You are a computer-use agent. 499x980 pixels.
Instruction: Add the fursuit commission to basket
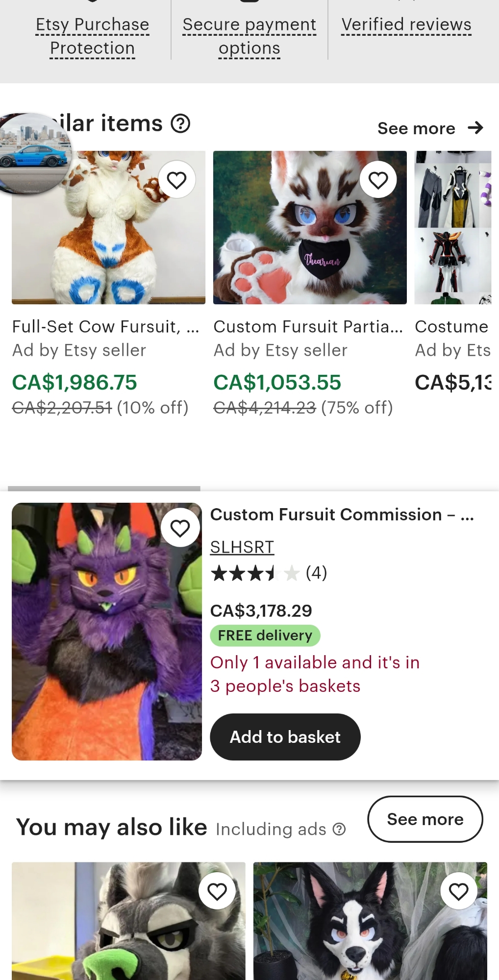pos(285,737)
